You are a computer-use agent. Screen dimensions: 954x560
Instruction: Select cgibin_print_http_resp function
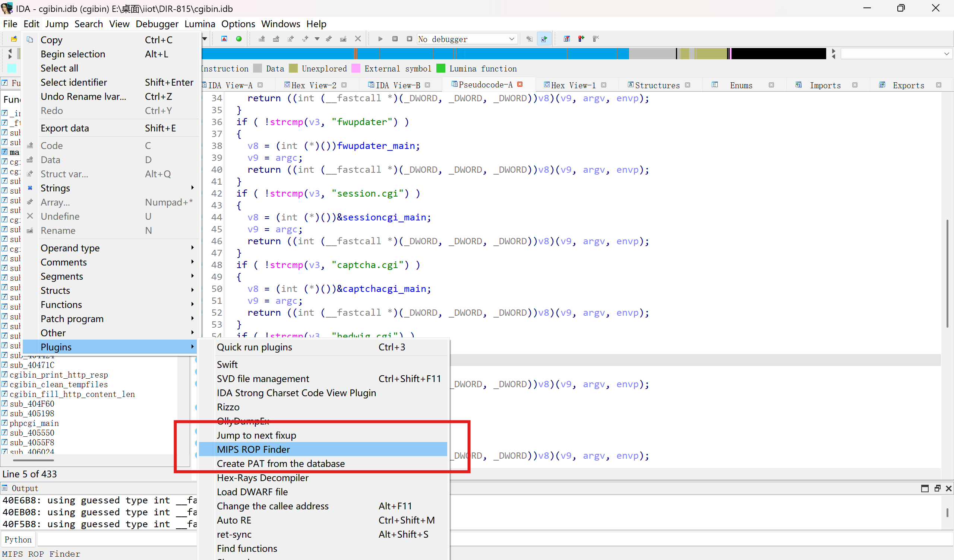[59, 375]
